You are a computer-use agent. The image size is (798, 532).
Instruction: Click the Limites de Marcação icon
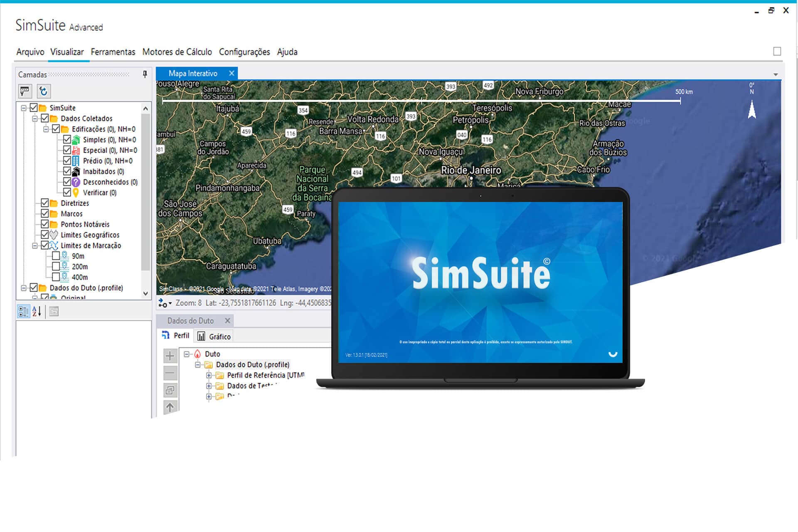pyautogui.click(x=54, y=245)
